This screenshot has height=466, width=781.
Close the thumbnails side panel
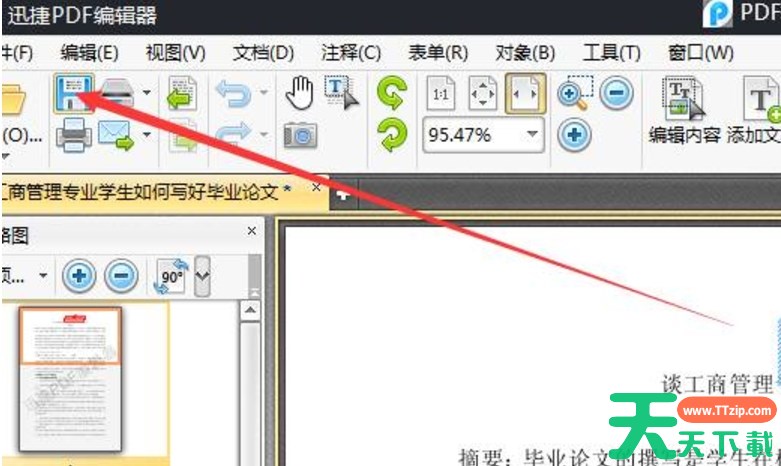[x=252, y=231]
